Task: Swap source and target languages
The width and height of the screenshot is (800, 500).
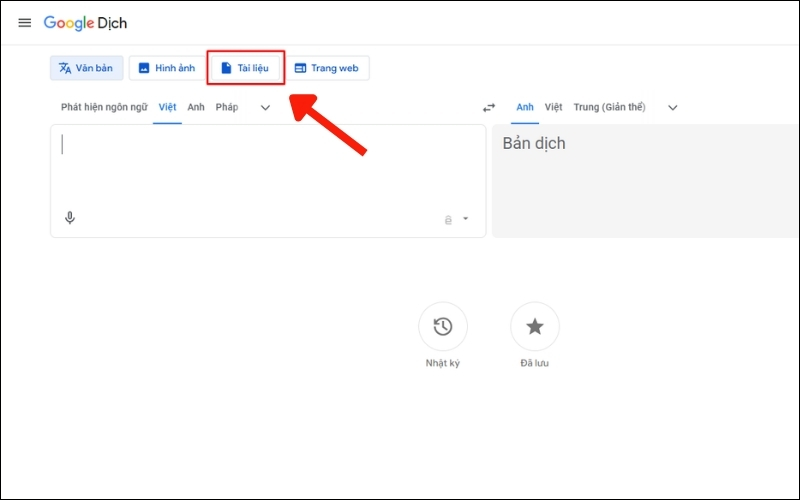Action: pyautogui.click(x=489, y=108)
